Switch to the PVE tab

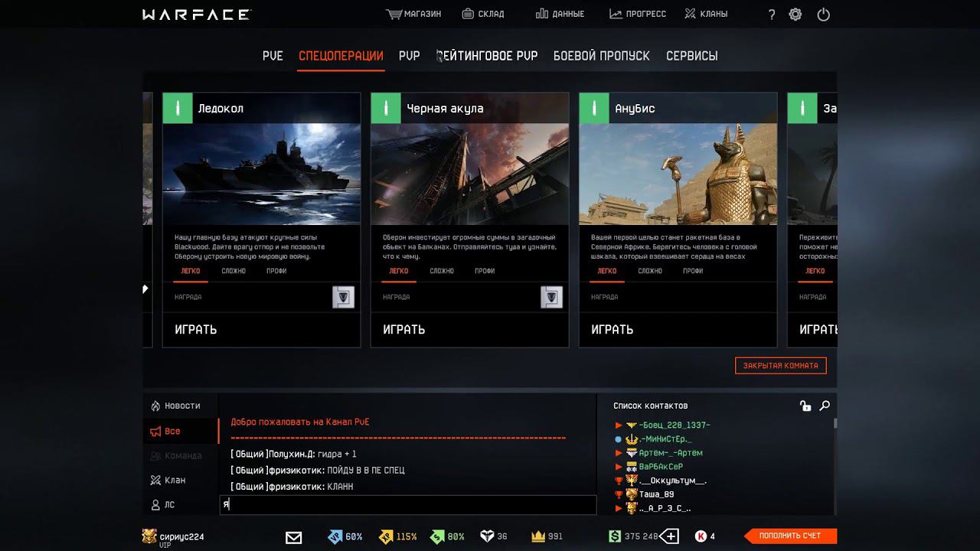click(x=273, y=56)
